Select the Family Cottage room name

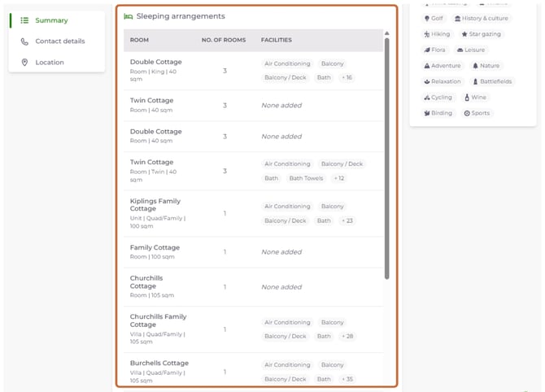(155, 248)
